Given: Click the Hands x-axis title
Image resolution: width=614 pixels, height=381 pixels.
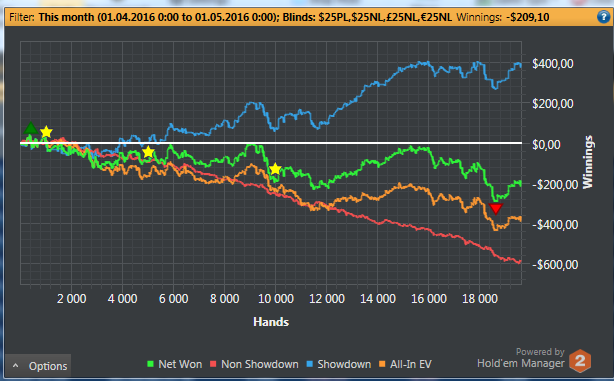Looking at the screenshot, I should click(x=271, y=322).
